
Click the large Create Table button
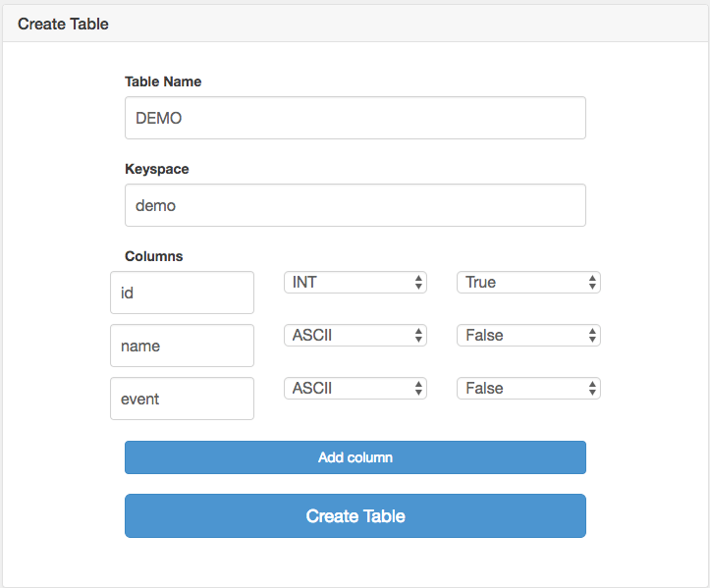pyautogui.click(x=355, y=516)
